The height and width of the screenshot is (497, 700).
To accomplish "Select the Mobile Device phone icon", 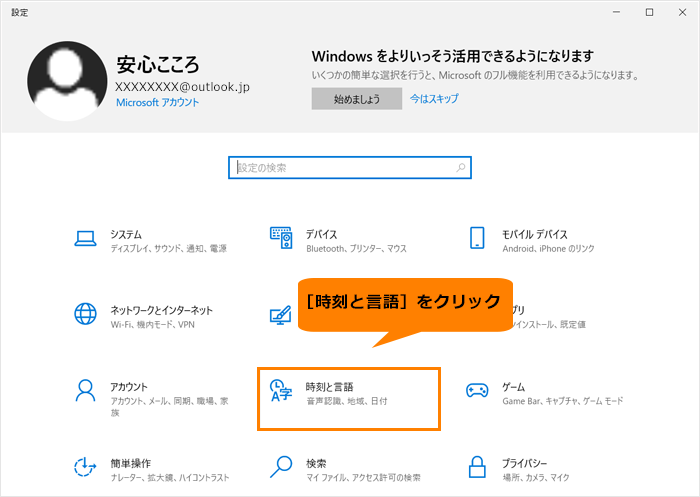I will [x=477, y=238].
